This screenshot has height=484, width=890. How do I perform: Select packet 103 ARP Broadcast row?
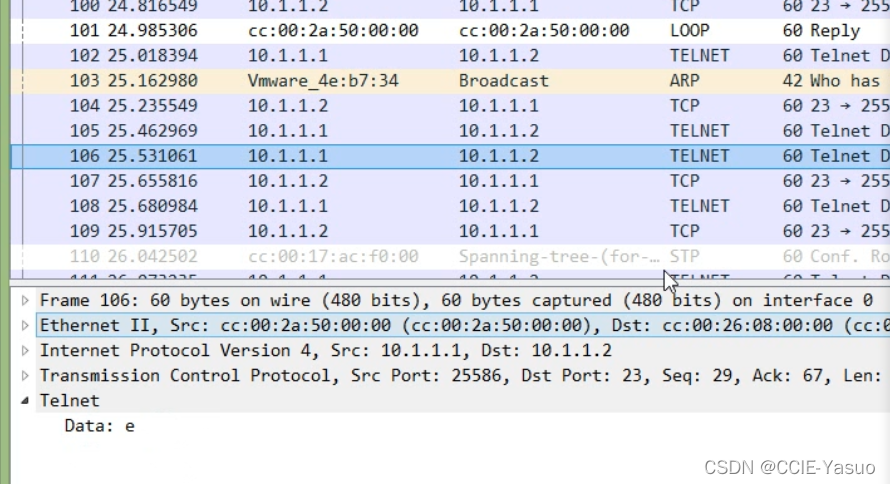[450, 81]
